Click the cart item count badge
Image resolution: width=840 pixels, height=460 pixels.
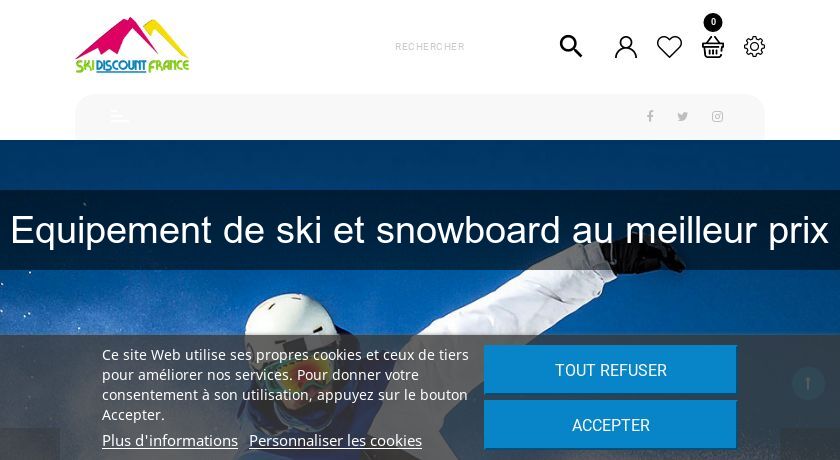pyautogui.click(x=713, y=22)
